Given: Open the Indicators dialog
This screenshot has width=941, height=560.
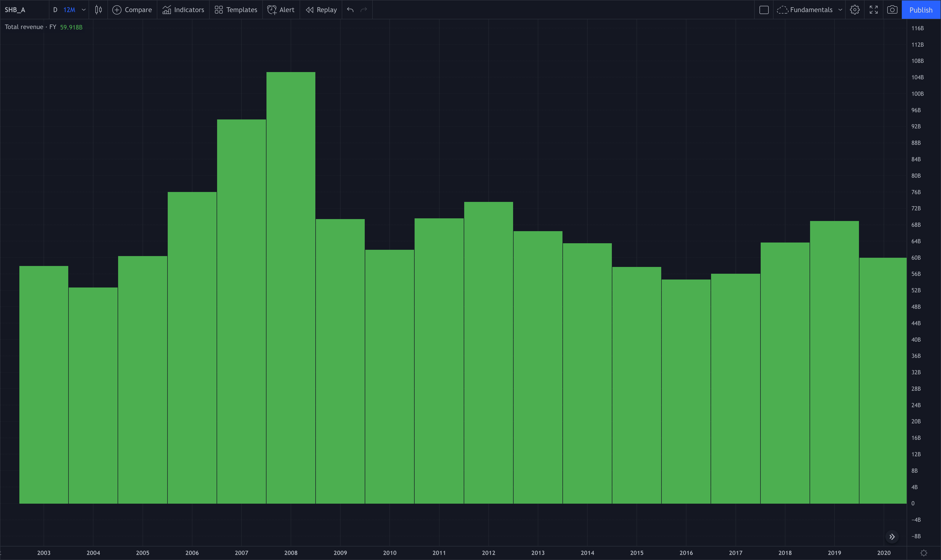Looking at the screenshot, I should 183,10.
